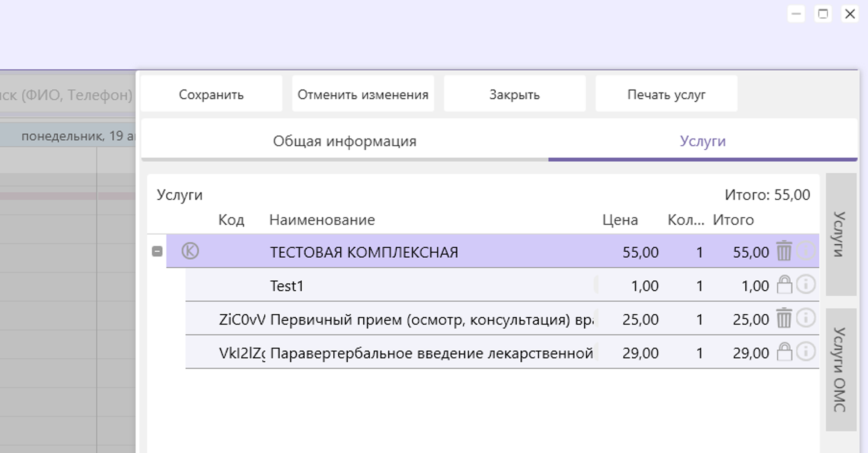Select the Паравертербальное введение service name

(432, 353)
